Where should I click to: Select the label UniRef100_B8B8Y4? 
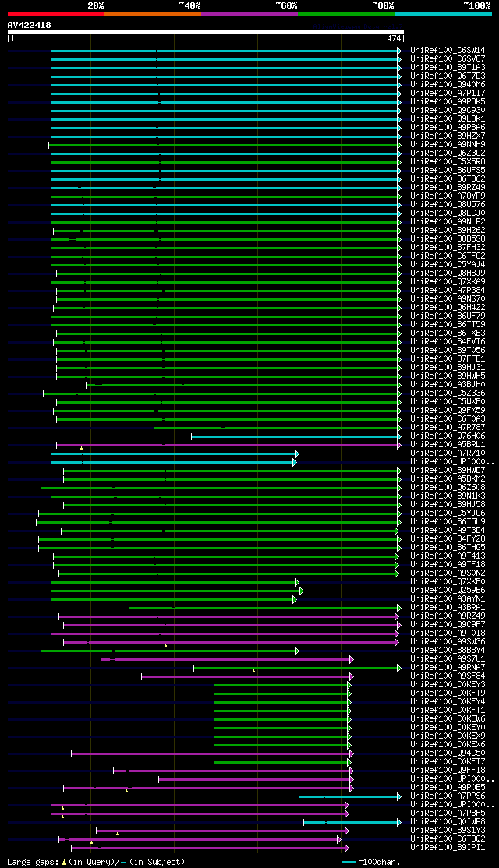(448, 651)
